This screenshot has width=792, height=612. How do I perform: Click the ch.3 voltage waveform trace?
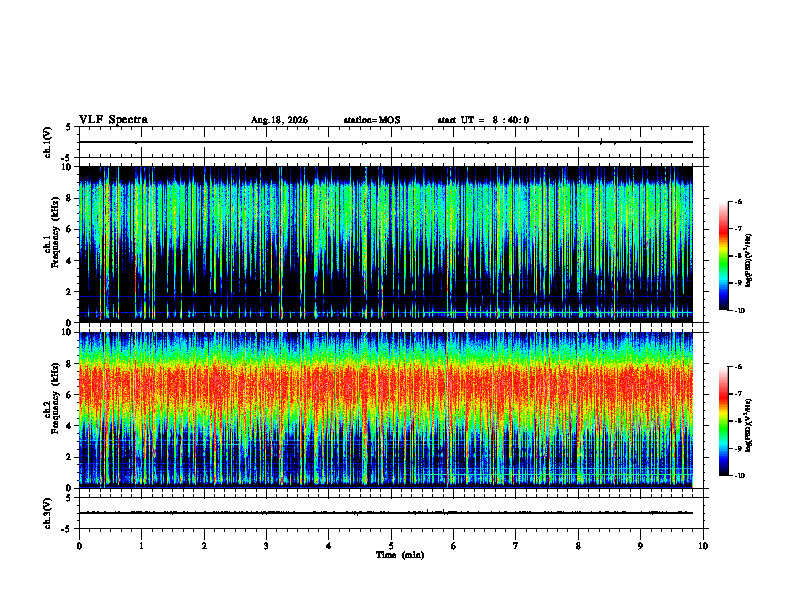click(x=386, y=513)
